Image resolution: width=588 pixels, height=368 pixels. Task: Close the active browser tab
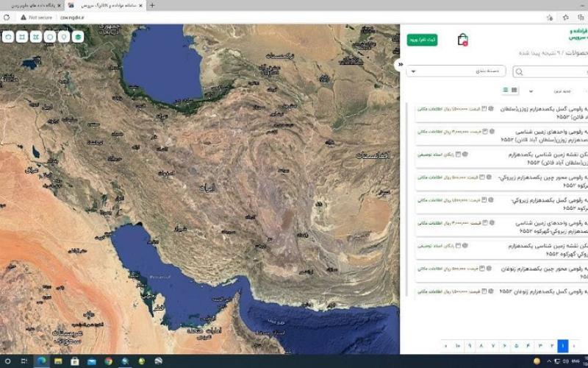(x=140, y=5)
